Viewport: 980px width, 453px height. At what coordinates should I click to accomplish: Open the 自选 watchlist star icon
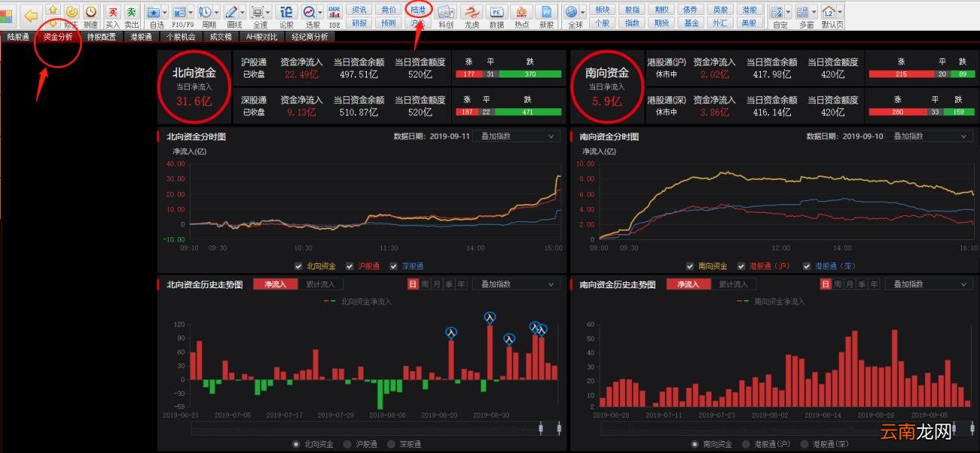coord(154,12)
